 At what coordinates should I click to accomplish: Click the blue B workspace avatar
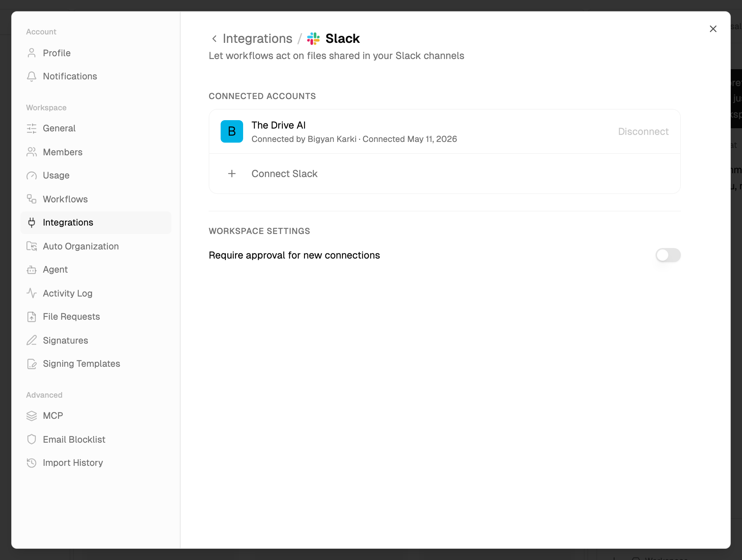pyautogui.click(x=232, y=131)
